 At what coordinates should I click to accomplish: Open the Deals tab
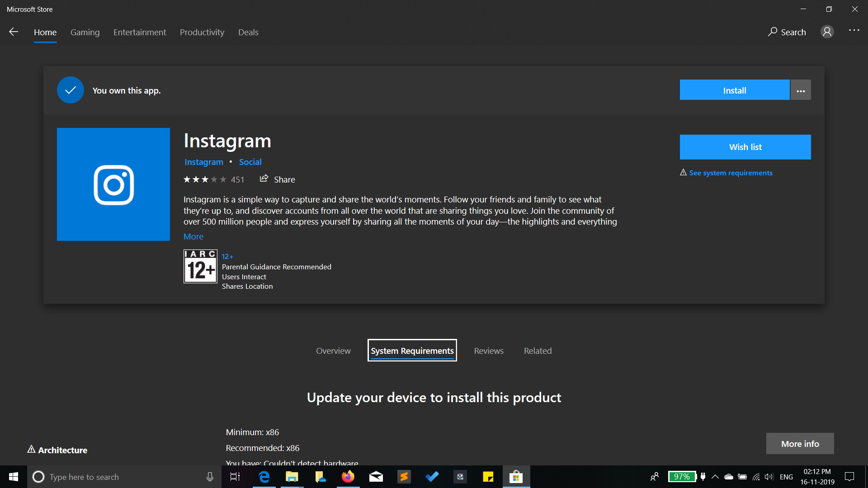248,32
